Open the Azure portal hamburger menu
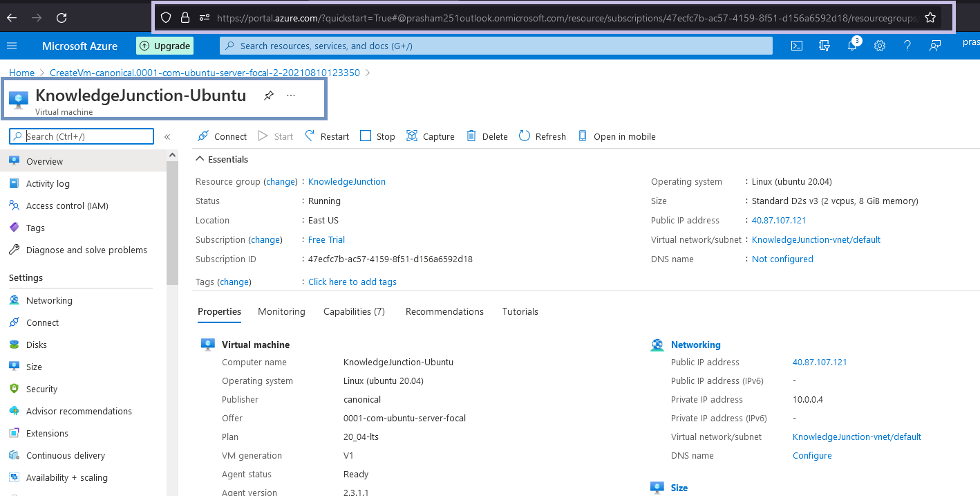980x496 pixels. tap(11, 46)
